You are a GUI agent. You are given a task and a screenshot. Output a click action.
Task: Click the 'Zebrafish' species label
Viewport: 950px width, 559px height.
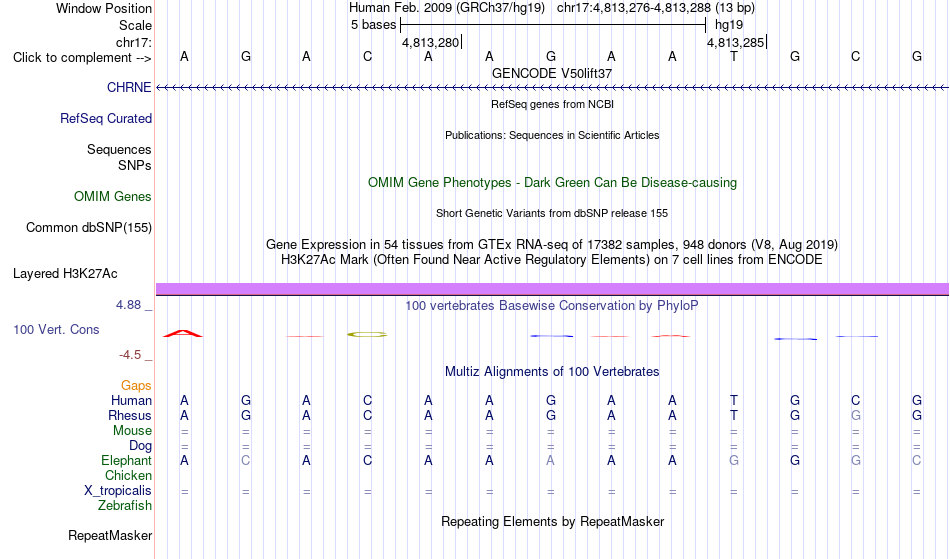tap(125, 505)
